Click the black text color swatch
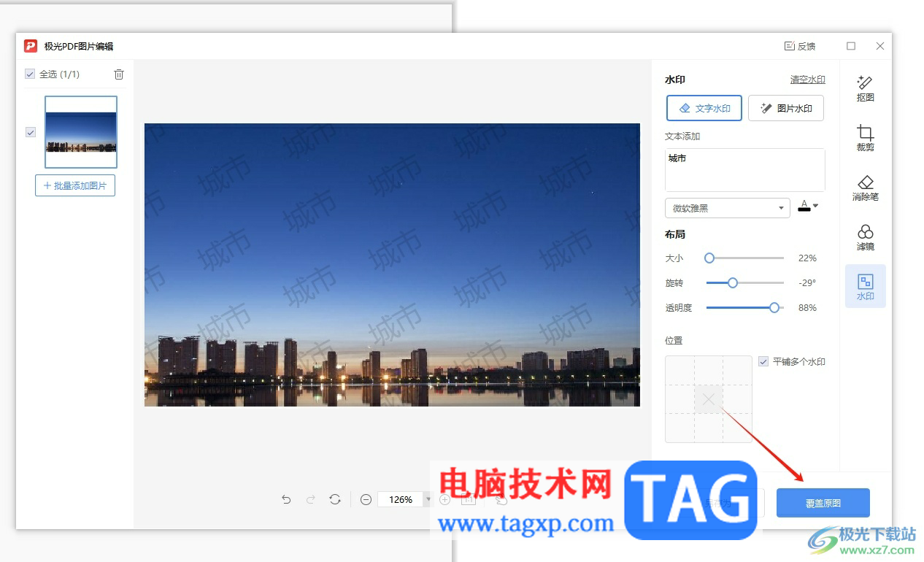The width and height of the screenshot is (924, 562). (804, 206)
